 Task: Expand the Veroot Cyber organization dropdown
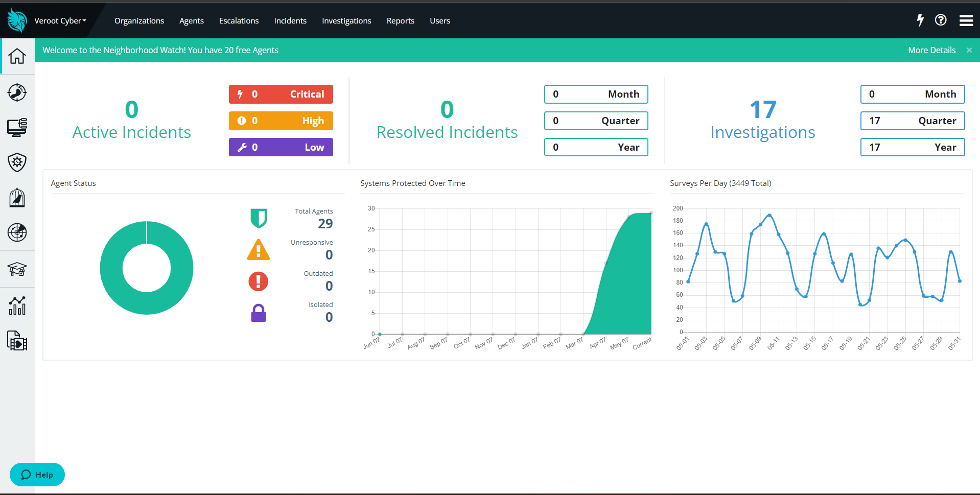(60, 21)
